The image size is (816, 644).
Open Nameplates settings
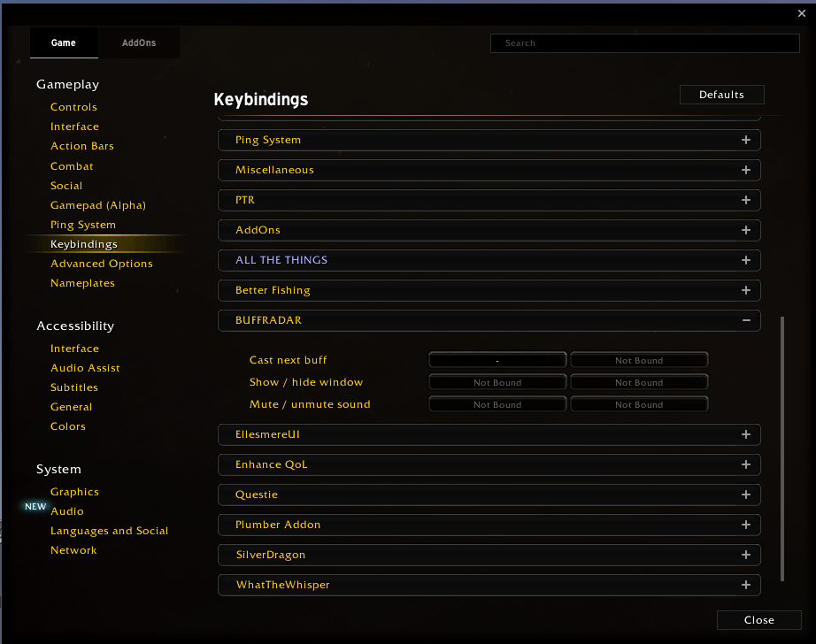pyautogui.click(x=82, y=283)
